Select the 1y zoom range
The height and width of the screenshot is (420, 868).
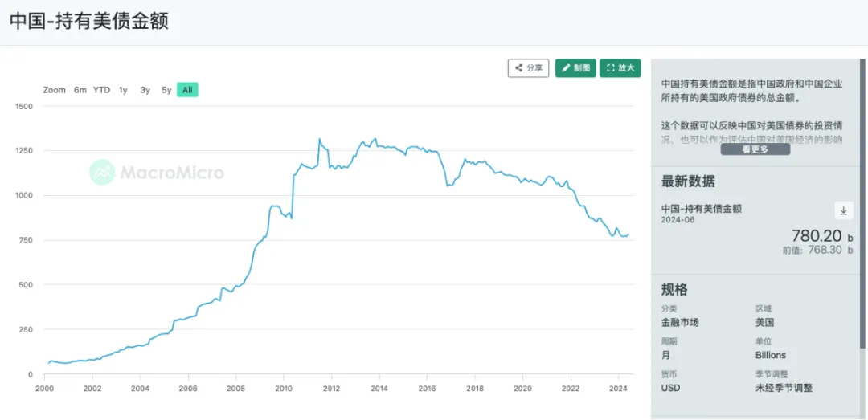point(123,90)
